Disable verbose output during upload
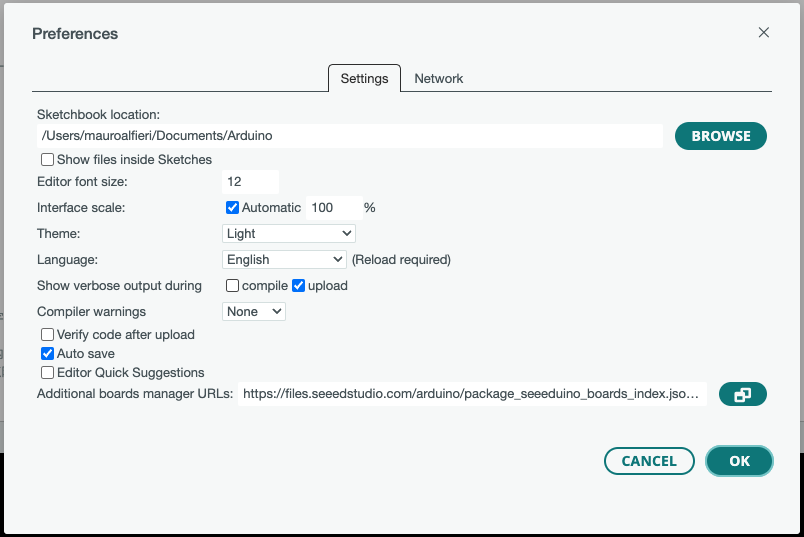804x537 pixels. point(298,286)
